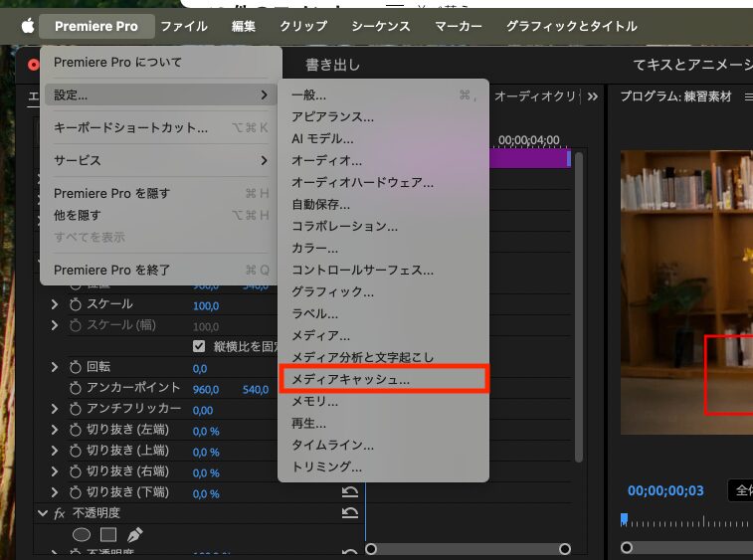Open 再生... settings
The height and width of the screenshot is (560, 753).
pos(383,423)
